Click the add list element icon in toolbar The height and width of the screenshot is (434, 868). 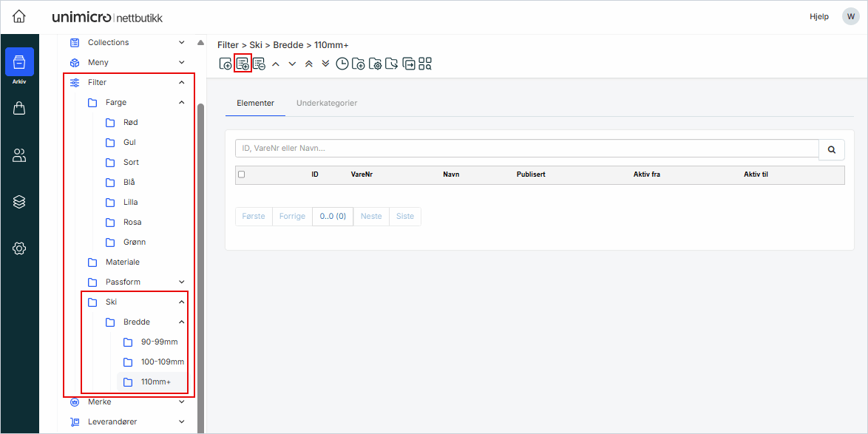tap(243, 64)
